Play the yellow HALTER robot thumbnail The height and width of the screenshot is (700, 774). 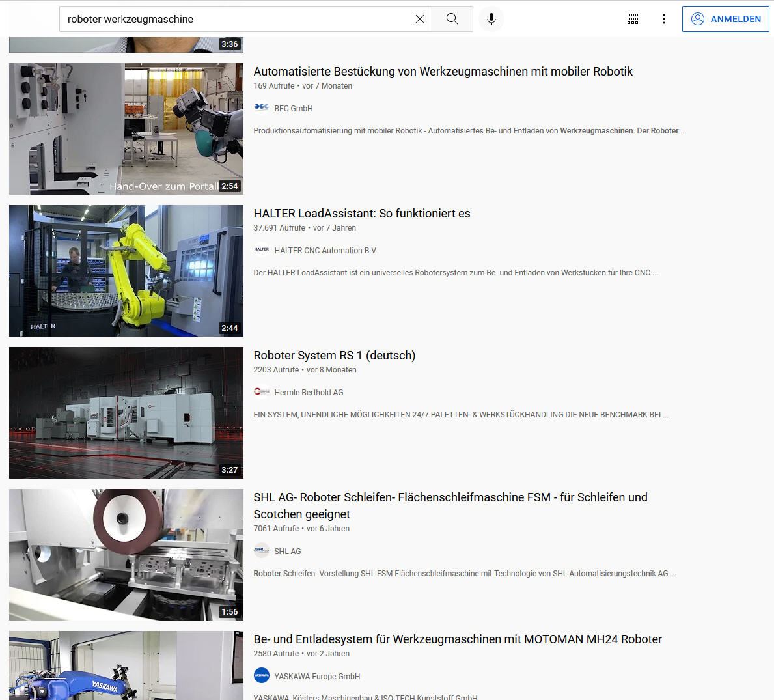pyautogui.click(x=126, y=271)
